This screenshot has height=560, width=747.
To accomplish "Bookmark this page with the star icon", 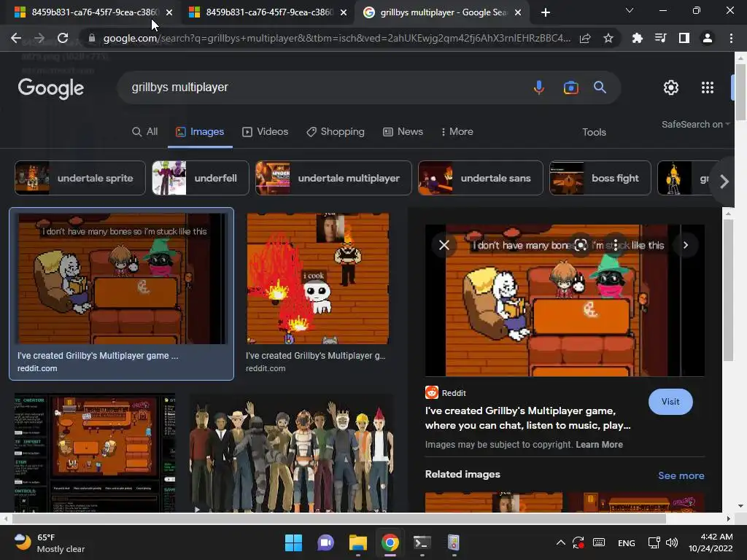I will (608, 38).
